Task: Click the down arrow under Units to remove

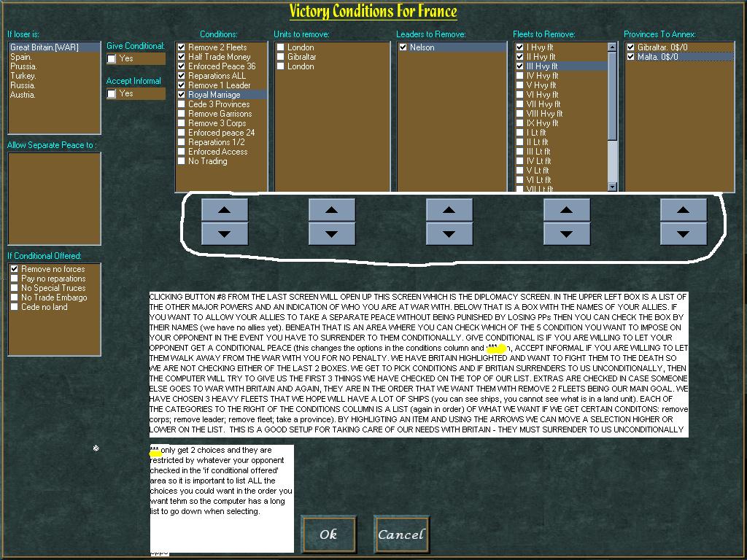Action: pyautogui.click(x=332, y=233)
